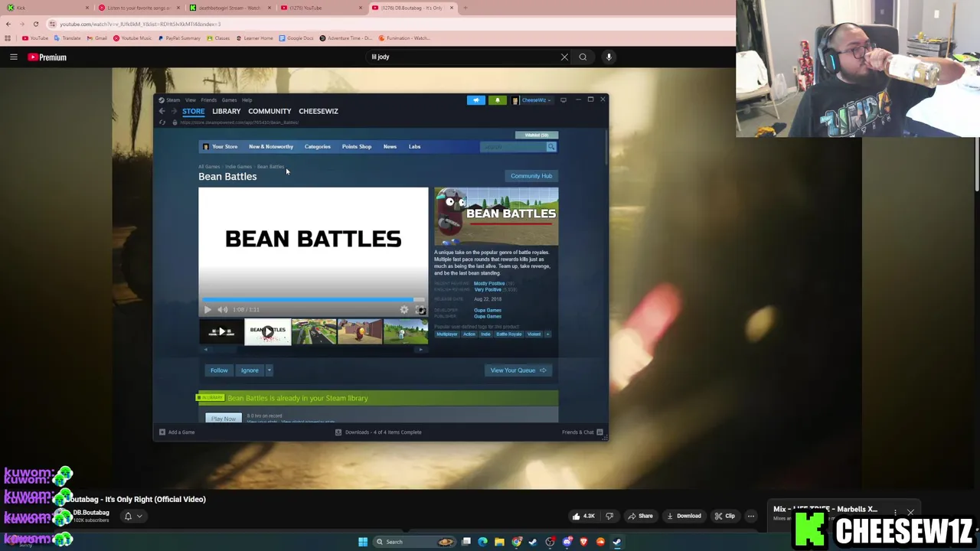Switch to Steam LIBRARY tab
Screen dimensions: 980x551
pos(226,112)
